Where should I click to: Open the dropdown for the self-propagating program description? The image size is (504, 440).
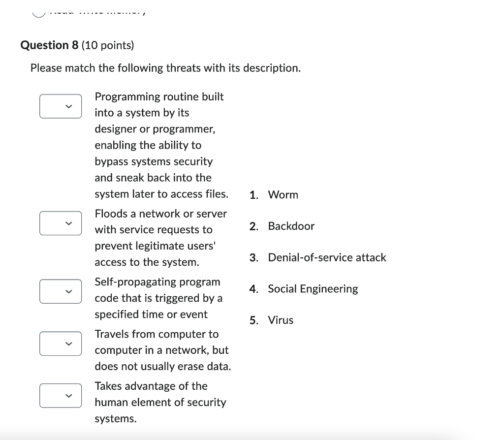(x=60, y=291)
